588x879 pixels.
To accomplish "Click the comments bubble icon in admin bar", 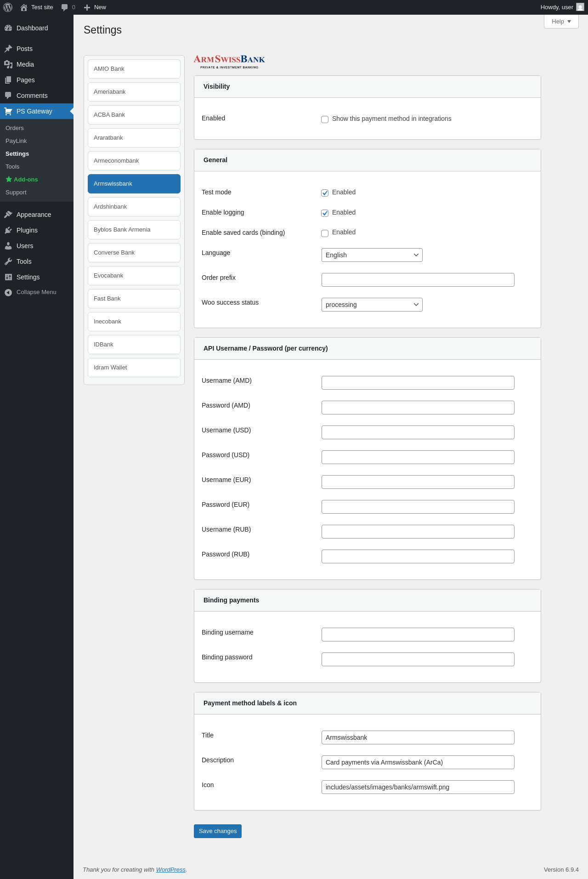I will click(64, 7).
